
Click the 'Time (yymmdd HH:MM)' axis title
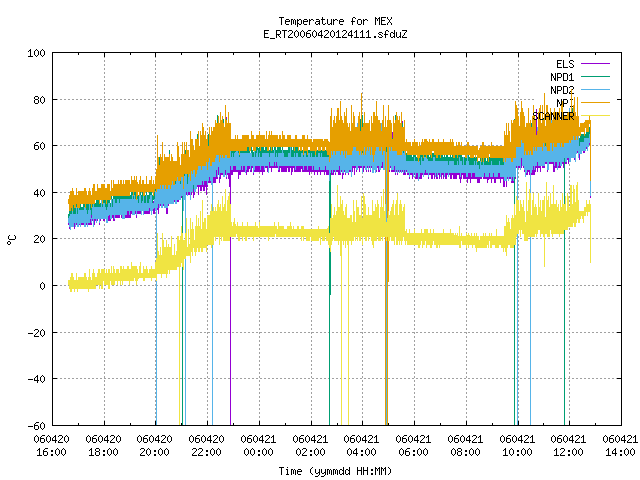tap(335, 471)
